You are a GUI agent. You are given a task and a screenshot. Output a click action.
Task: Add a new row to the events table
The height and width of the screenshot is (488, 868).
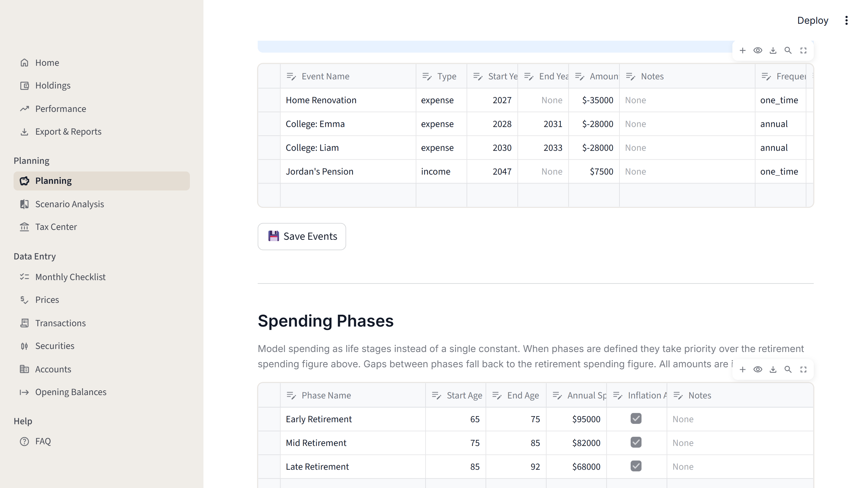click(x=743, y=50)
